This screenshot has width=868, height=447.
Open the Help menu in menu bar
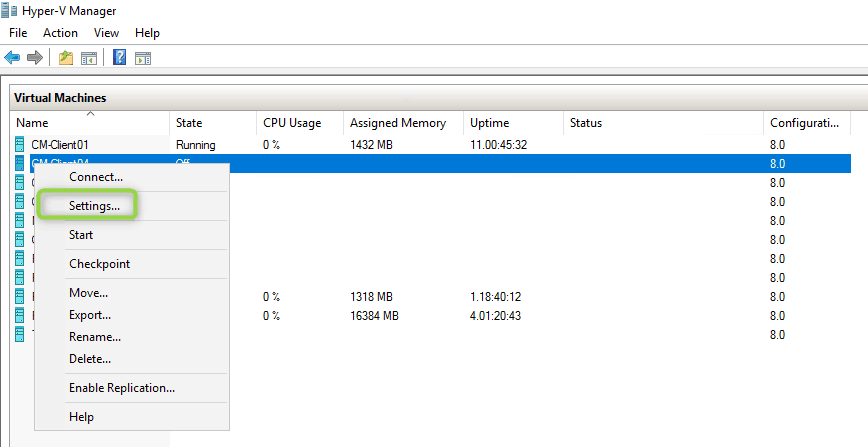coord(147,33)
